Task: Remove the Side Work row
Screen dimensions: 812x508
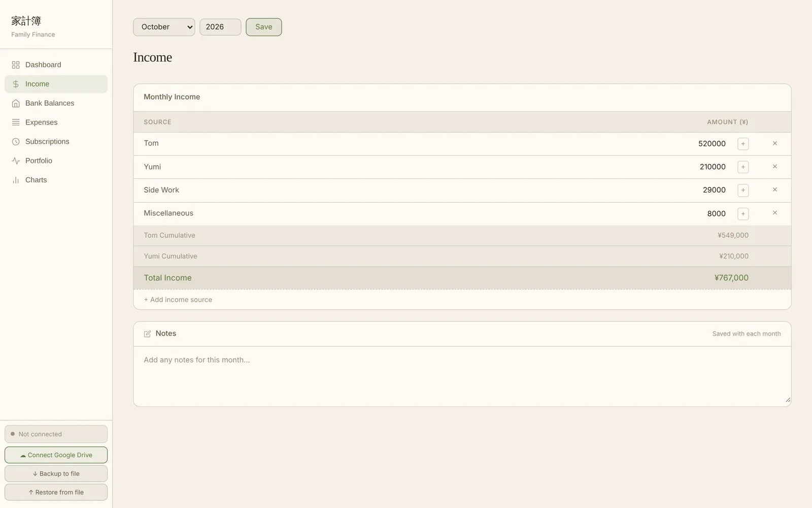Action: click(x=775, y=189)
